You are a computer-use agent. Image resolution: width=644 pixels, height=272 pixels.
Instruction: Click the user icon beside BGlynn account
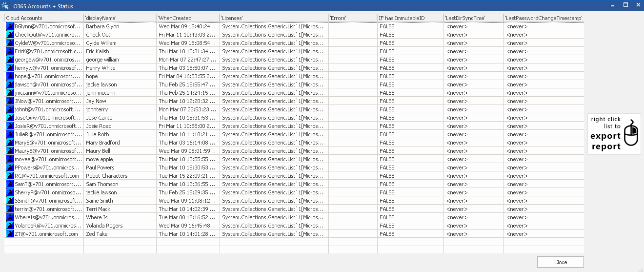(x=10, y=26)
